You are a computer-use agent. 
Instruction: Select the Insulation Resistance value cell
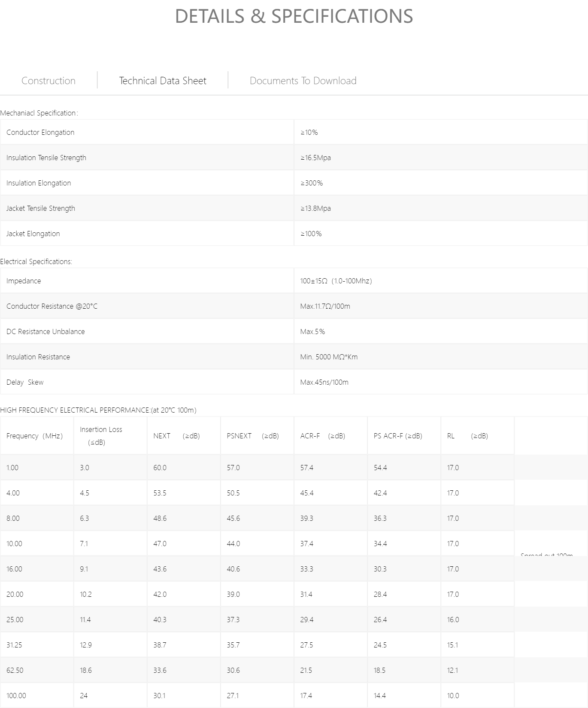coord(441,357)
